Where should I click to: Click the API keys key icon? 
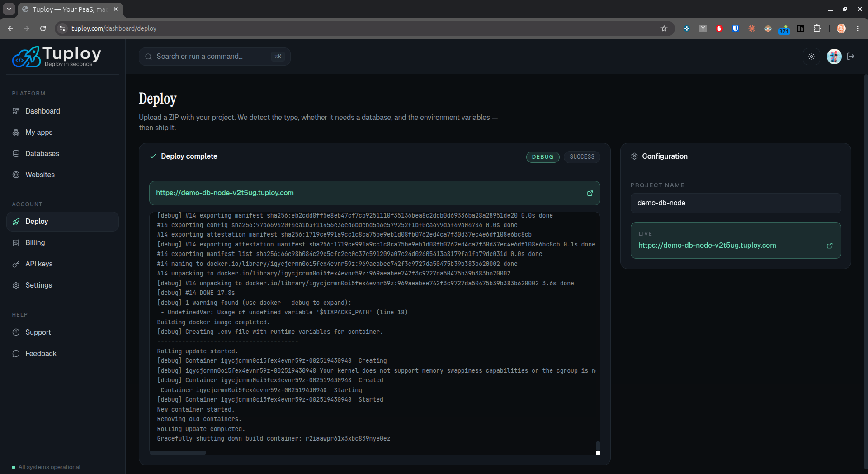(x=16, y=264)
